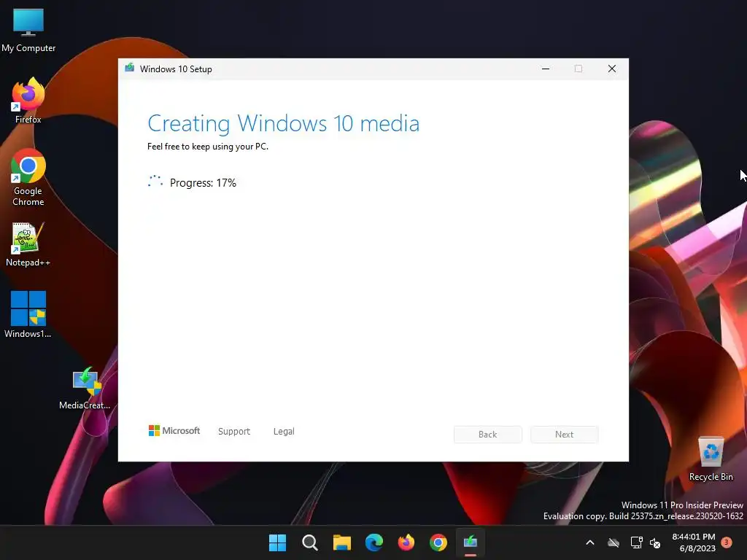The height and width of the screenshot is (560, 747).
Task: Click the Windows 10 Setup taskbar icon
Action: 471,542
